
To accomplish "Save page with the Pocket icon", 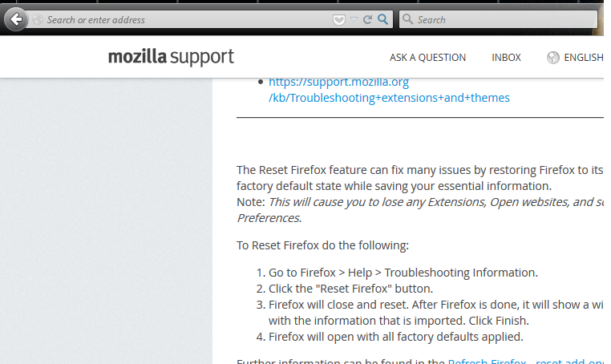I will click(x=339, y=19).
